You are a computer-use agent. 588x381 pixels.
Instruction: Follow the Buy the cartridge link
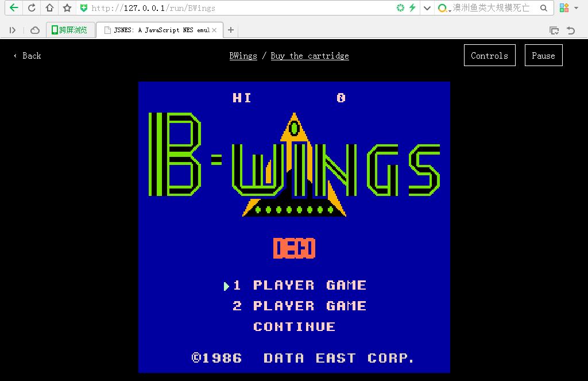click(x=310, y=56)
